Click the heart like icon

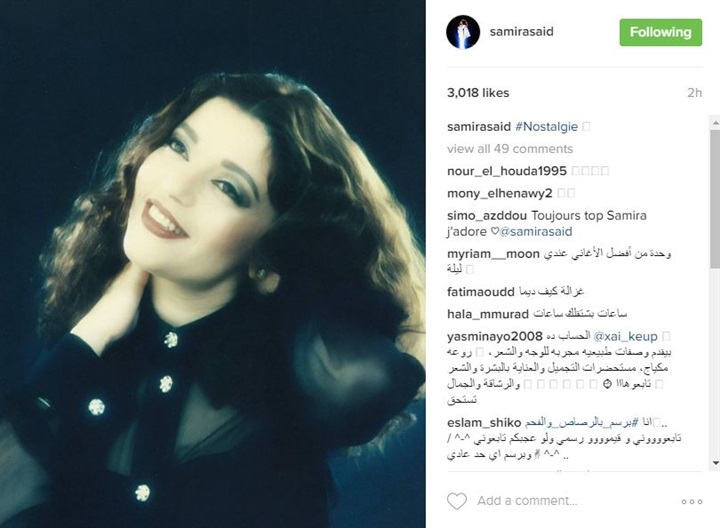pos(457,501)
